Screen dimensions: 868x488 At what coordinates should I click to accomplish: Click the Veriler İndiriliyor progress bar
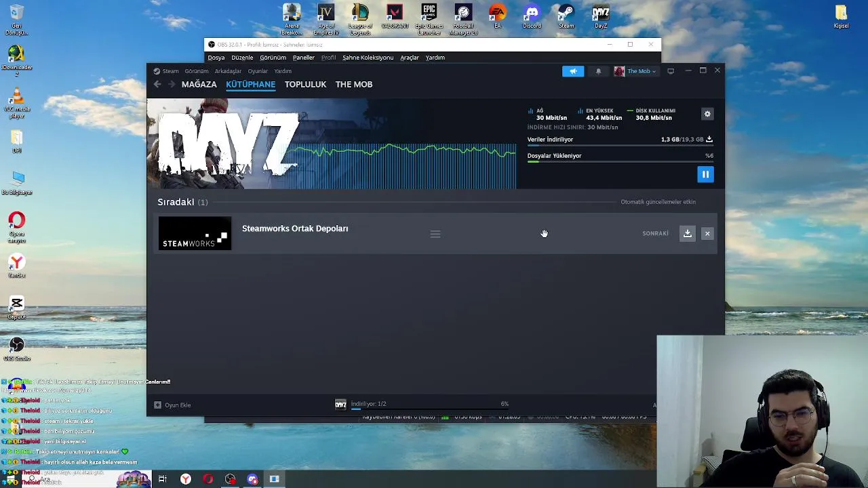point(620,146)
